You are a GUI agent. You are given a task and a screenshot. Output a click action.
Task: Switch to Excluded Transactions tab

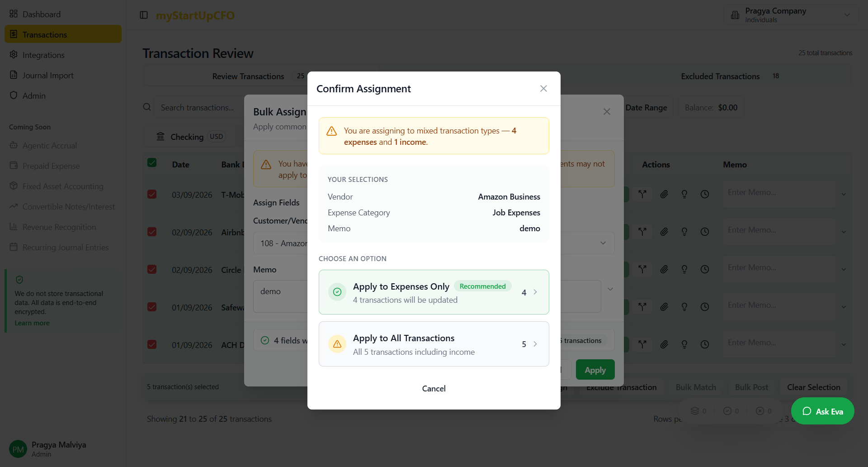click(720, 76)
